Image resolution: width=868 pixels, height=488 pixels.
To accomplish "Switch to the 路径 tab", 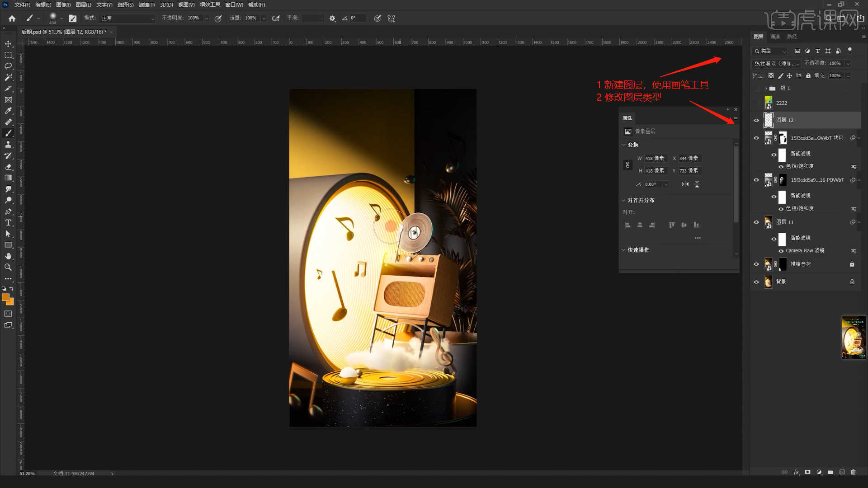I will (x=792, y=37).
